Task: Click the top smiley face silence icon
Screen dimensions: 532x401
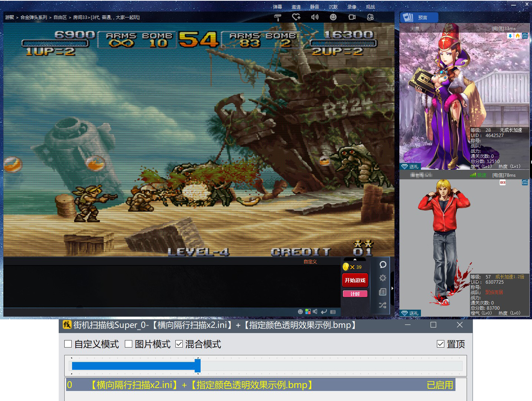Action: (x=333, y=17)
